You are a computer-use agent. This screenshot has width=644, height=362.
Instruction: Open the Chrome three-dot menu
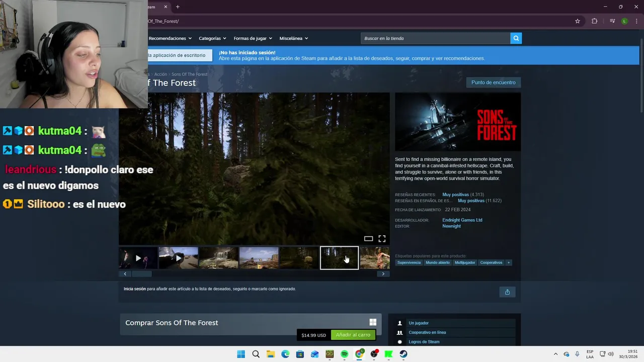tap(636, 21)
